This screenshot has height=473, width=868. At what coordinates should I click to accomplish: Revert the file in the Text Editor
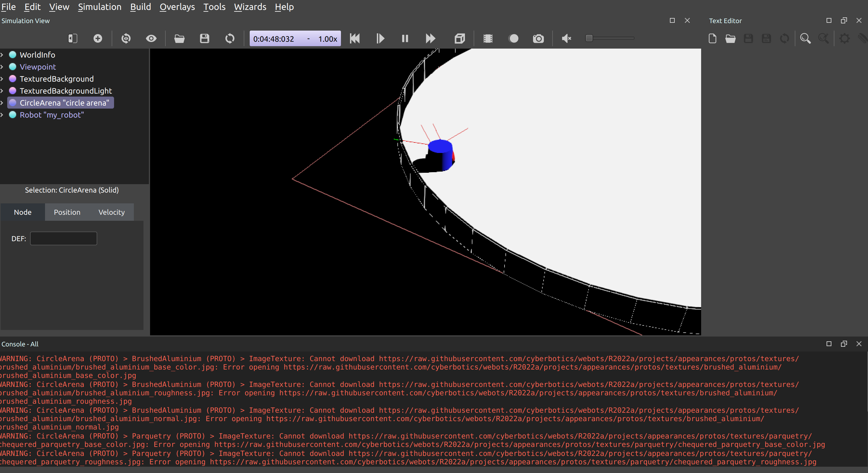tap(785, 38)
